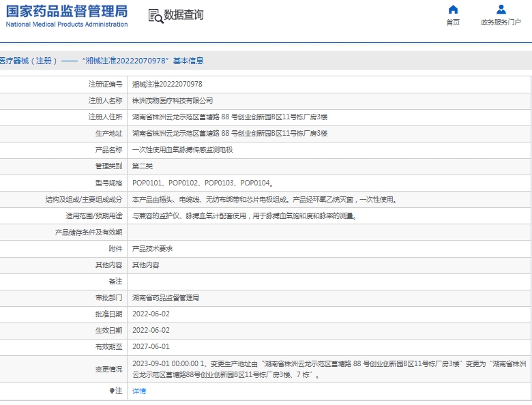532x405 pixels.
Task: Click the 型号规格 value POP0101–POP0104
Action: (x=203, y=183)
